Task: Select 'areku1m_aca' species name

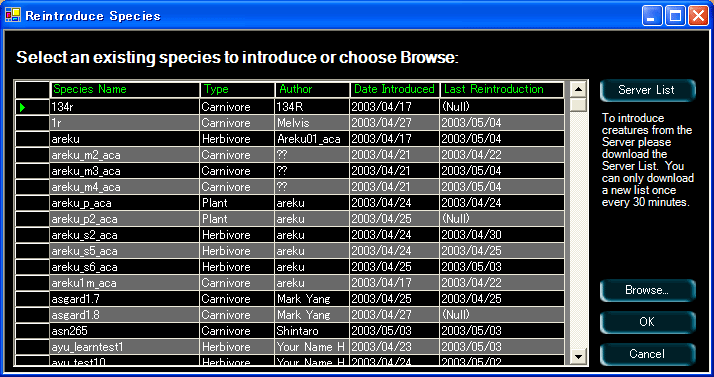Action: point(125,283)
